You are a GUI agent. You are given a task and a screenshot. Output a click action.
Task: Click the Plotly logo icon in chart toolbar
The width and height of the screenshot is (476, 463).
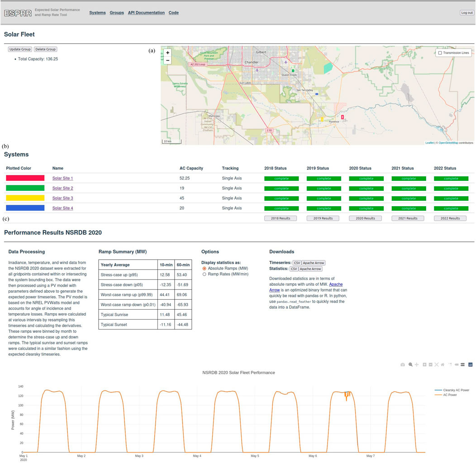click(471, 365)
